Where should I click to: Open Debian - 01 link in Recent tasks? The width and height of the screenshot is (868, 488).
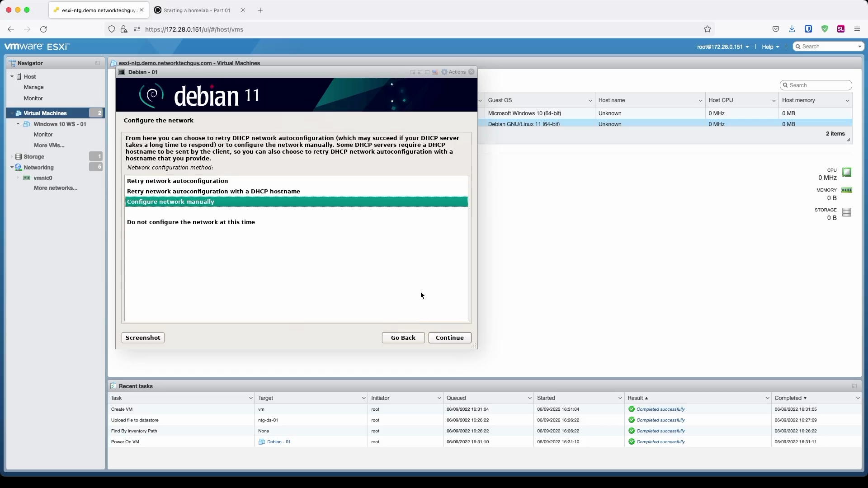point(278,442)
